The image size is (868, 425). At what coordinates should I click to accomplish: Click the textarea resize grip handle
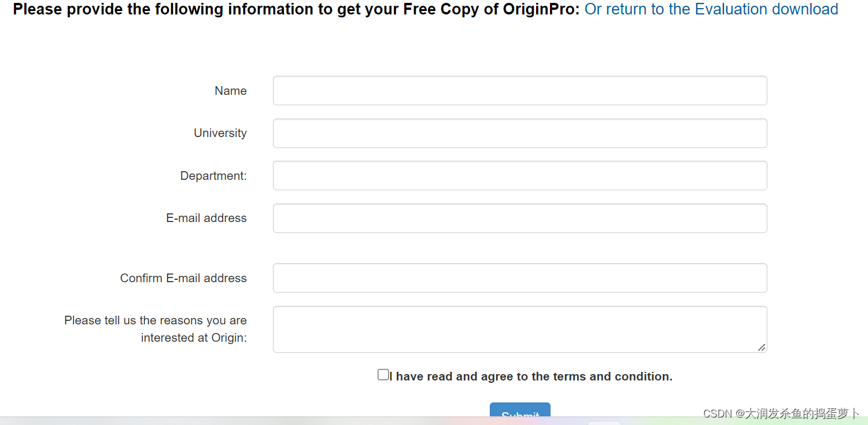[762, 349]
